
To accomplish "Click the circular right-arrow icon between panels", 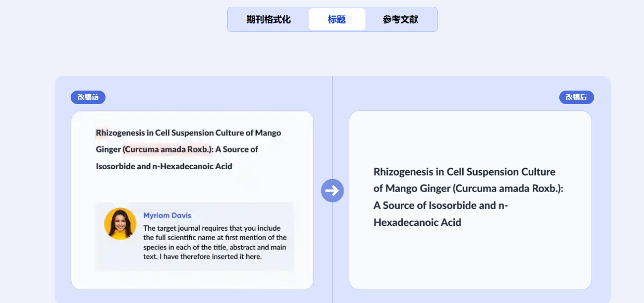I will pos(332,191).
